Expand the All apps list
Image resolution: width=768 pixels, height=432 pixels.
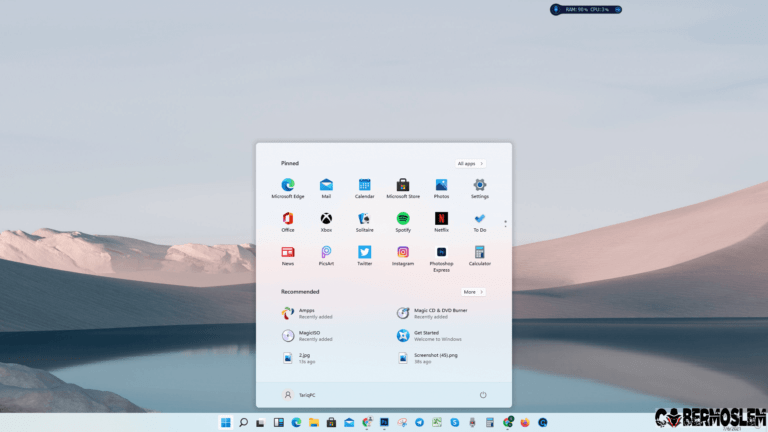[470, 164]
